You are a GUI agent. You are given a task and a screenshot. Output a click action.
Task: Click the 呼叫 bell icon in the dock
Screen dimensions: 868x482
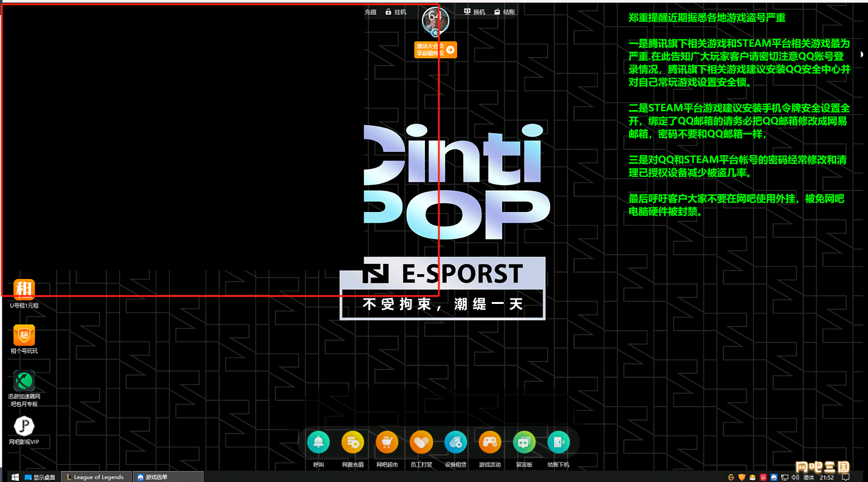click(x=319, y=442)
